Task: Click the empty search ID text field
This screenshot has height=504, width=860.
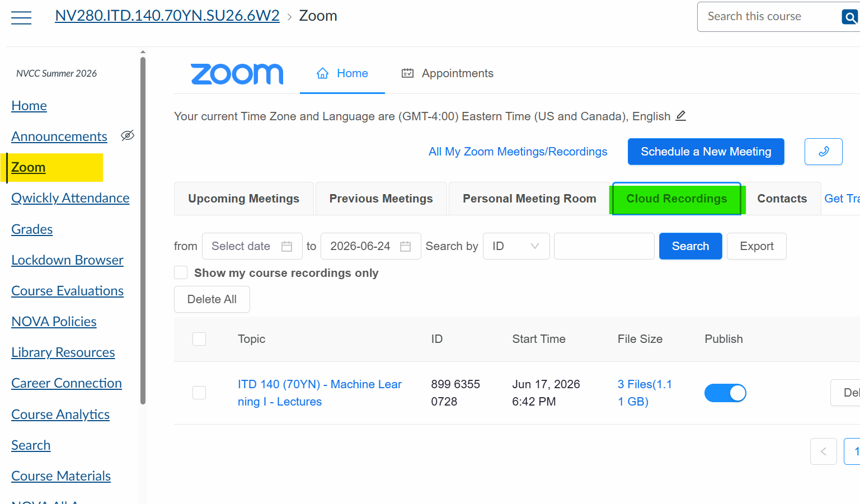Action: coord(604,246)
